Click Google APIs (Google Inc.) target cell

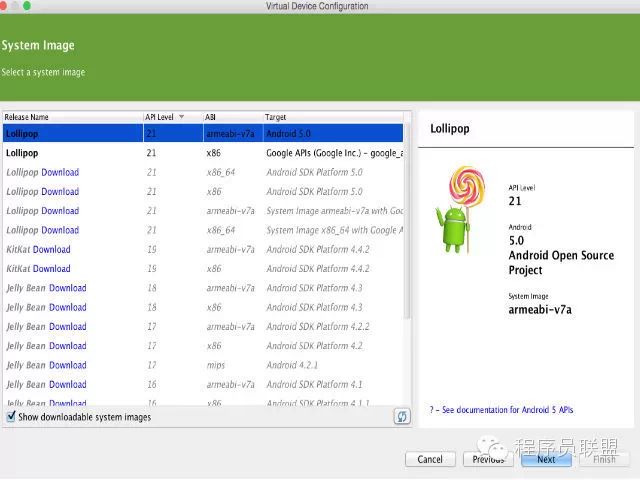pyautogui.click(x=334, y=153)
